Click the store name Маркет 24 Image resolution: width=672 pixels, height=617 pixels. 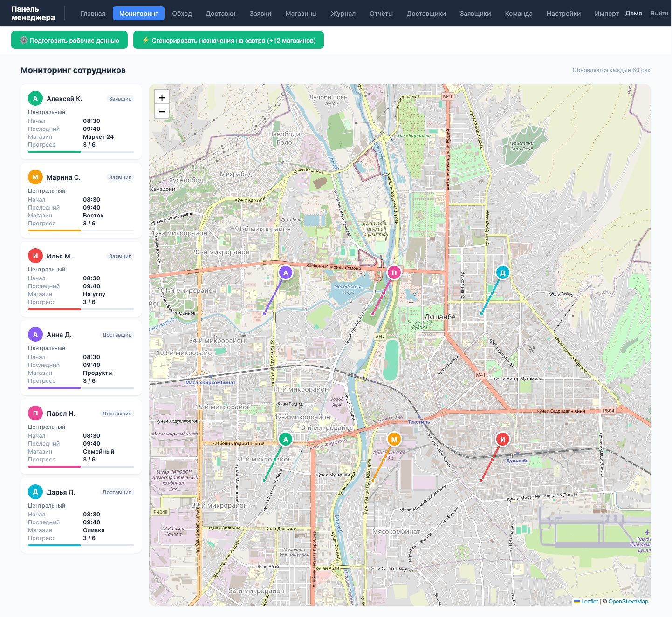coord(98,137)
